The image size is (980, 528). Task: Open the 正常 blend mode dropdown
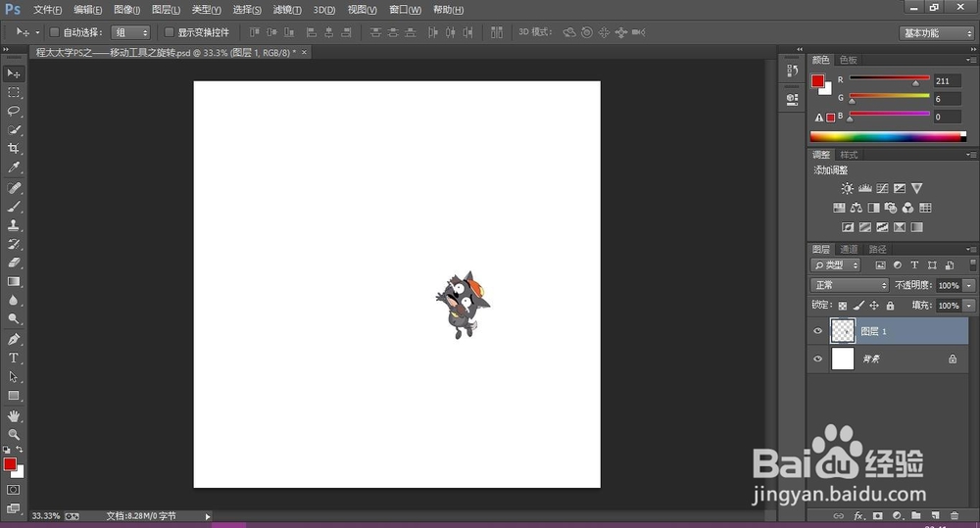tap(850, 285)
